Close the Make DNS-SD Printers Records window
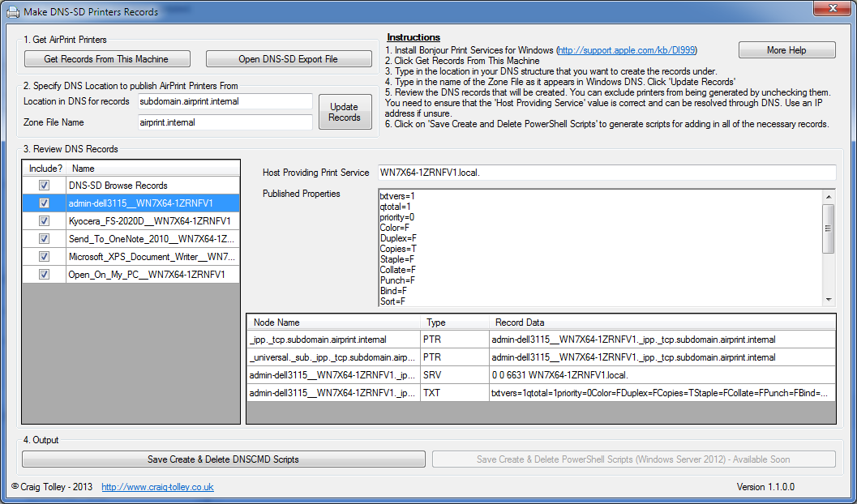 pos(833,7)
